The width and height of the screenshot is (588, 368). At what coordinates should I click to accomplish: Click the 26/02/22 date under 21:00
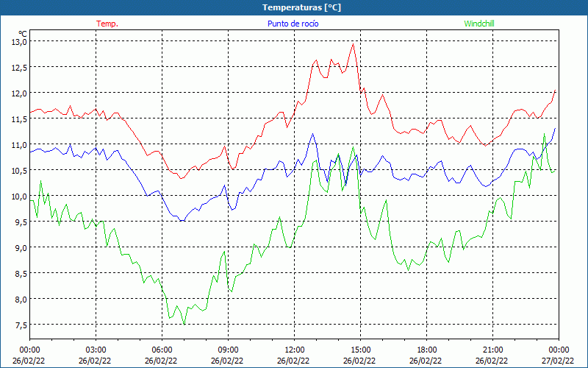point(492,361)
